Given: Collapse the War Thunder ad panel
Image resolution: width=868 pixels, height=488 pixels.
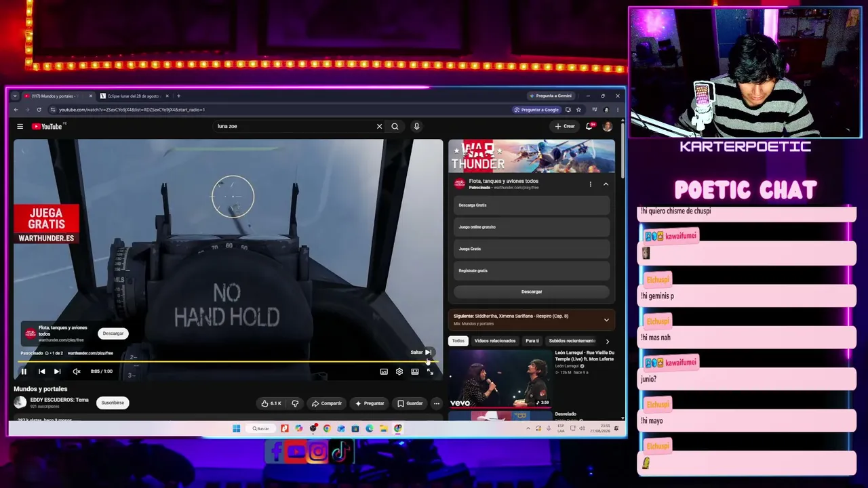Looking at the screenshot, I should tap(606, 184).
